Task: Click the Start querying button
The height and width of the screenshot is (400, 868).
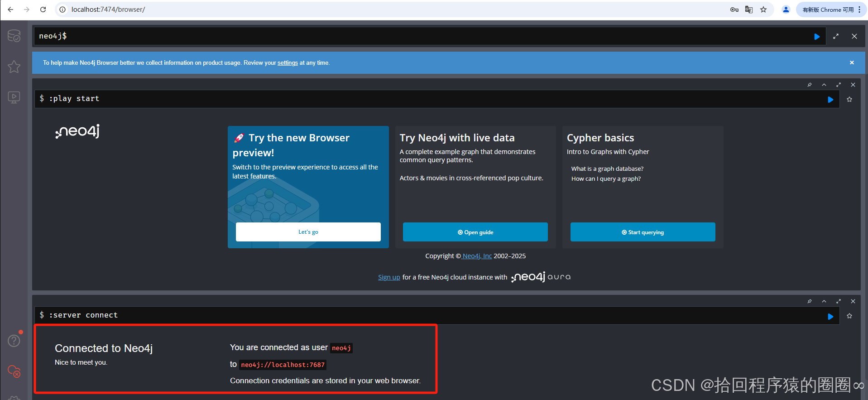Action: pyautogui.click(x=643, y=232)
